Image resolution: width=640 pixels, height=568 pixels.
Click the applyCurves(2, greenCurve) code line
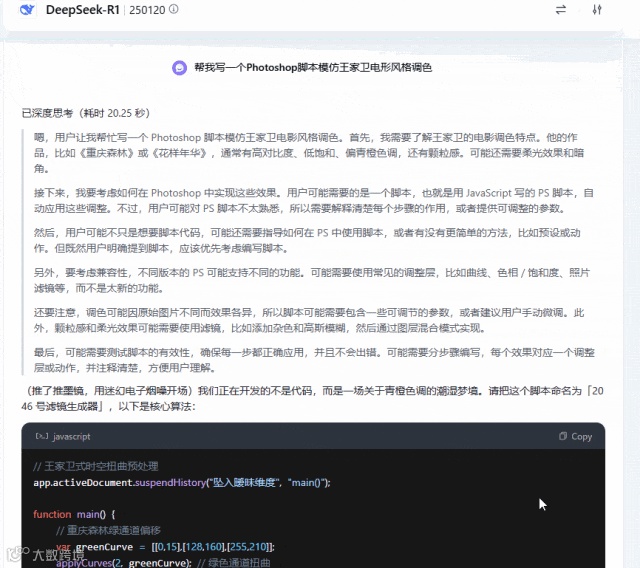[163, 563]
